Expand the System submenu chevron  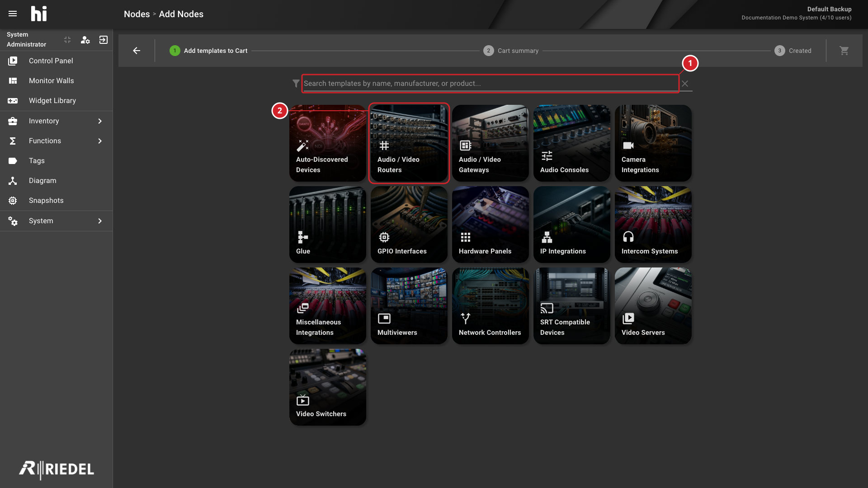coord(100,221)
